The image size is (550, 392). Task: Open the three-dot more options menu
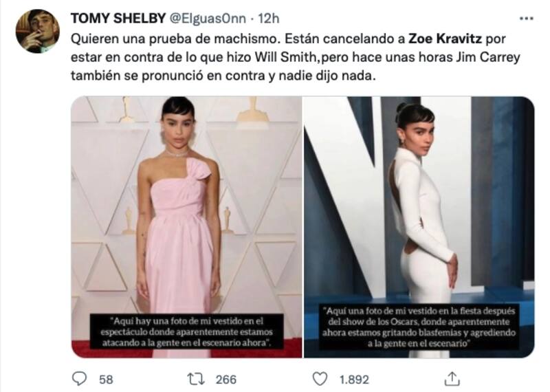(526, 19)
